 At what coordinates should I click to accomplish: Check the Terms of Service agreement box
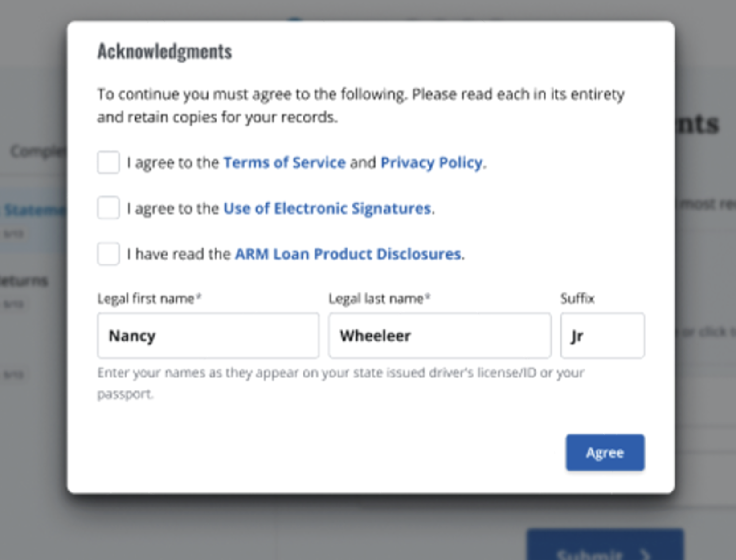tap(108, 162)
